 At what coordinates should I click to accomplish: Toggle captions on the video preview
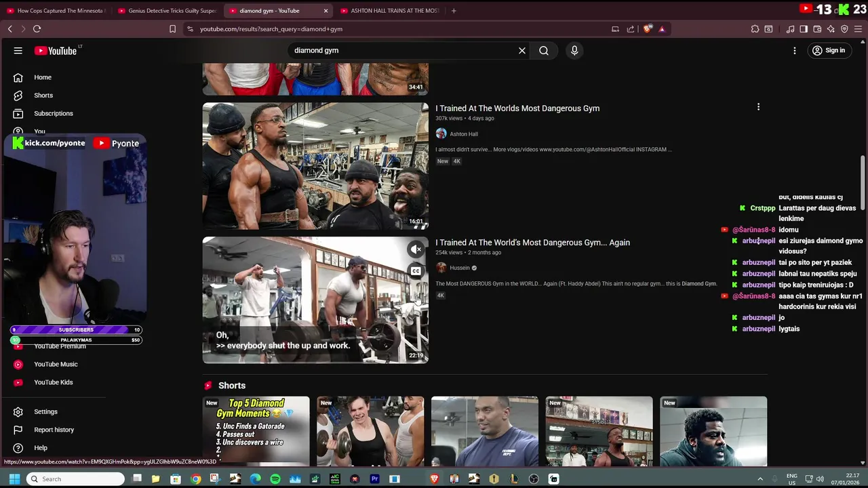tap(416, 271)
